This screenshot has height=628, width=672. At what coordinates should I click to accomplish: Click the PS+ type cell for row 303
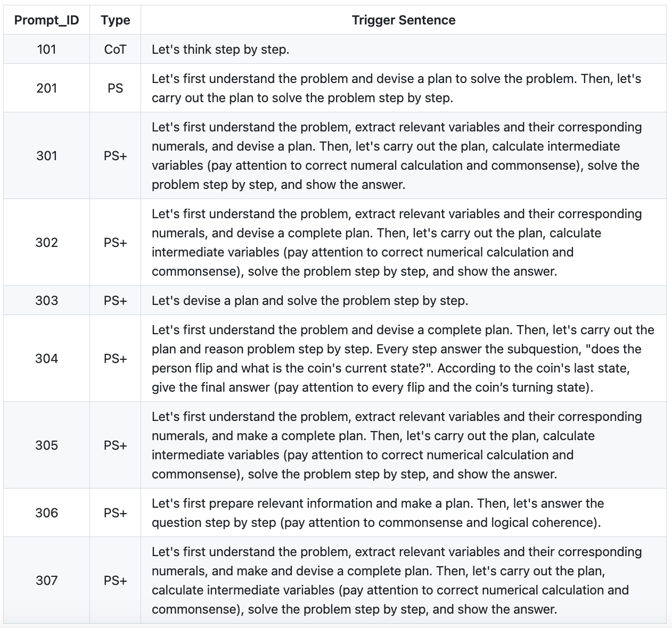(115, 300)
